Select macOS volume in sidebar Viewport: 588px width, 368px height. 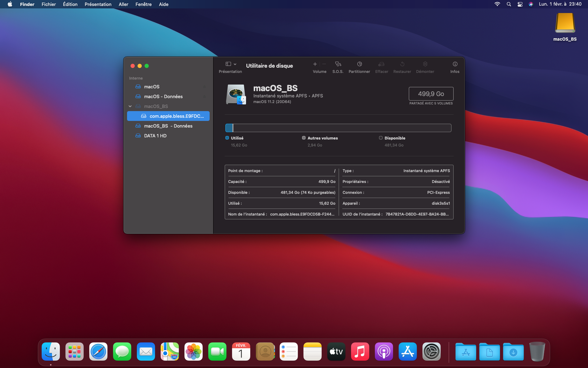pyautogui.click(x=168, y=87)
